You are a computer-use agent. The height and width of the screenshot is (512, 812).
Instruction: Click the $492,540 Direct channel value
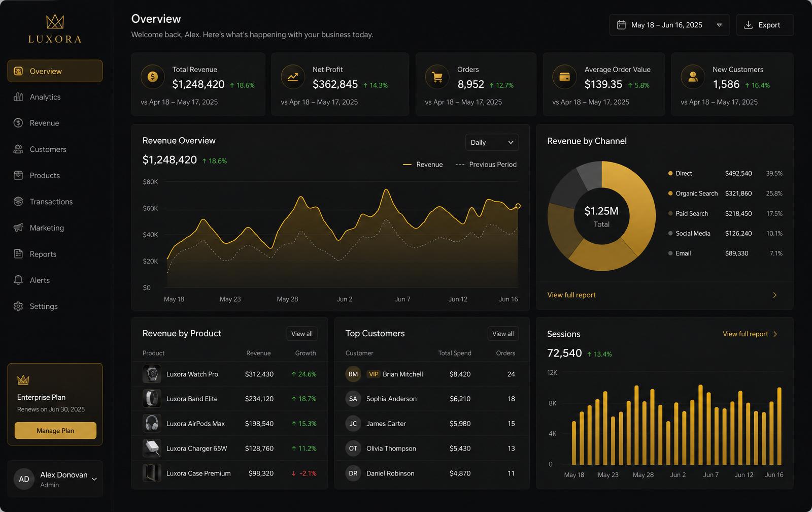(x=738, y=174)
